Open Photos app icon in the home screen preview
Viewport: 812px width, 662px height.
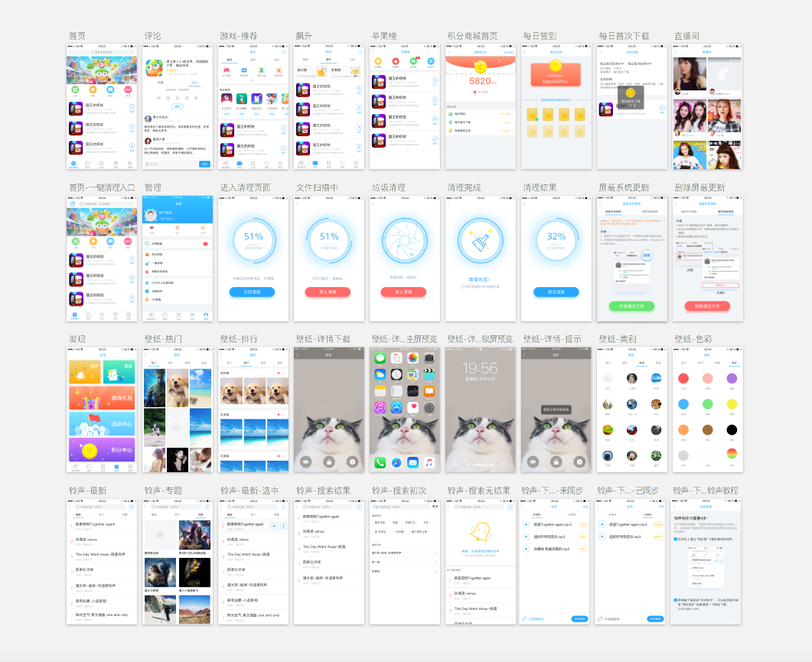point(413,358)
